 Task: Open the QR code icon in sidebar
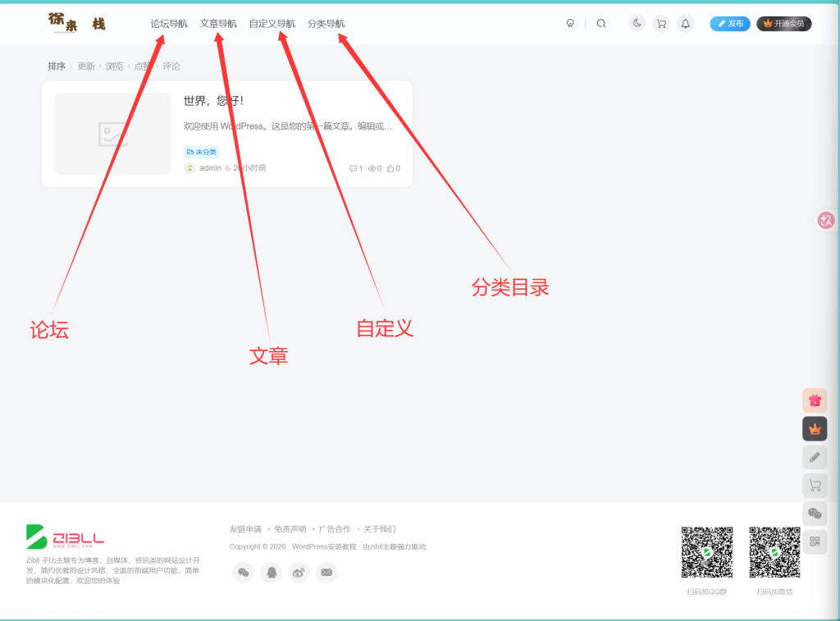coord(815,541)
